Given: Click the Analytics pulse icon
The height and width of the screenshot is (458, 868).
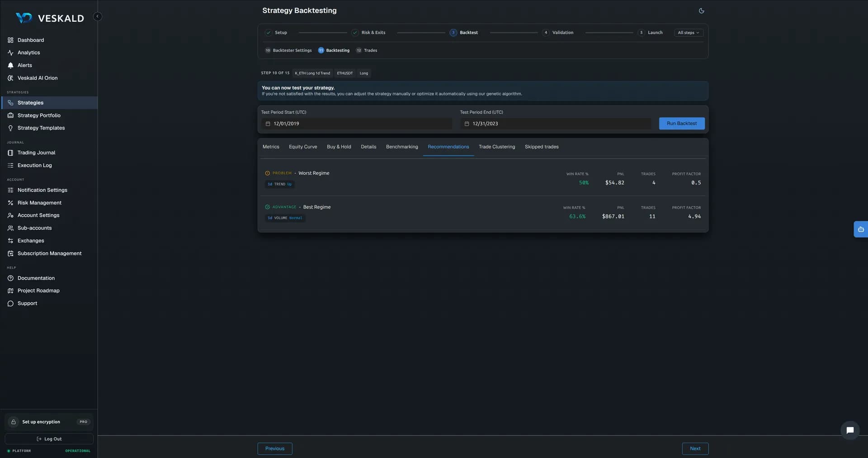Looking at the screenshot, I should [10, 53].
